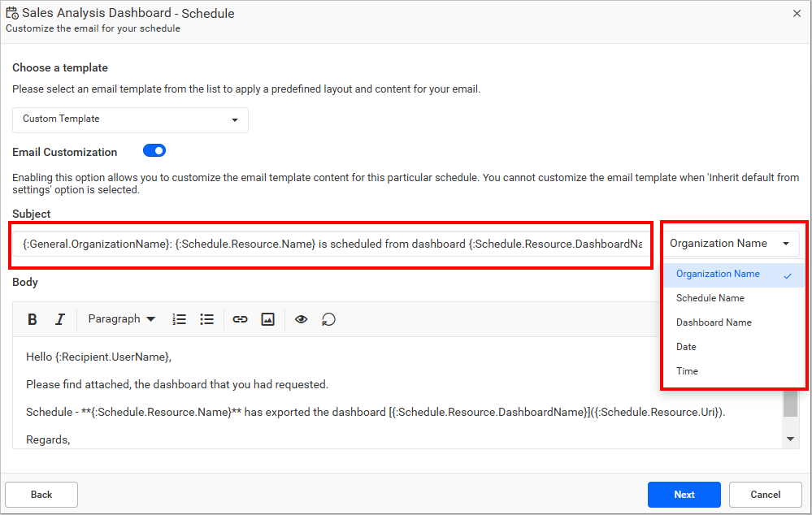The image size is (812, 515).
Task: Preview the email body content
Action: pyautogui.click(x=301, y=319)
